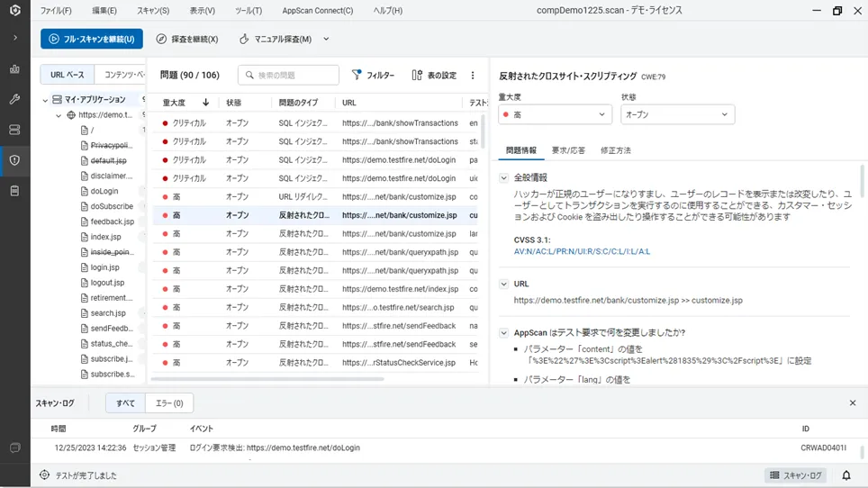Open ツール(T) menu

tap(248, 11)
